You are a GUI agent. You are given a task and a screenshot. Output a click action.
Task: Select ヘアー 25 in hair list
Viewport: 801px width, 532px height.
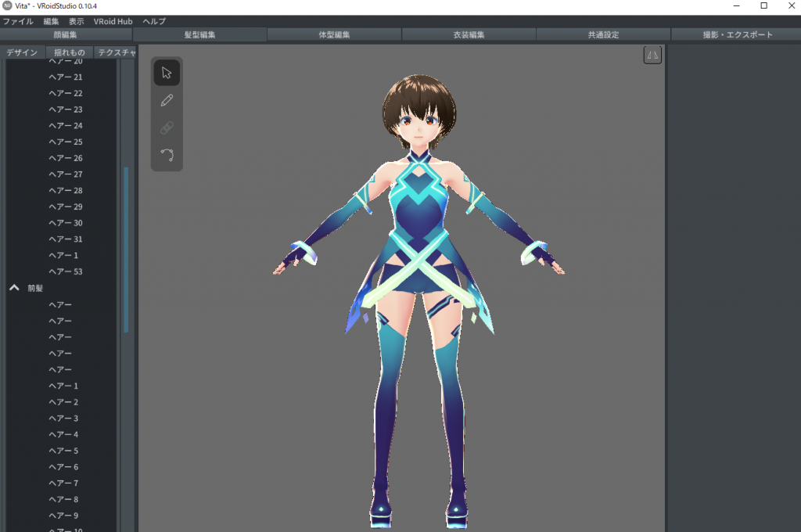(65, 142)
